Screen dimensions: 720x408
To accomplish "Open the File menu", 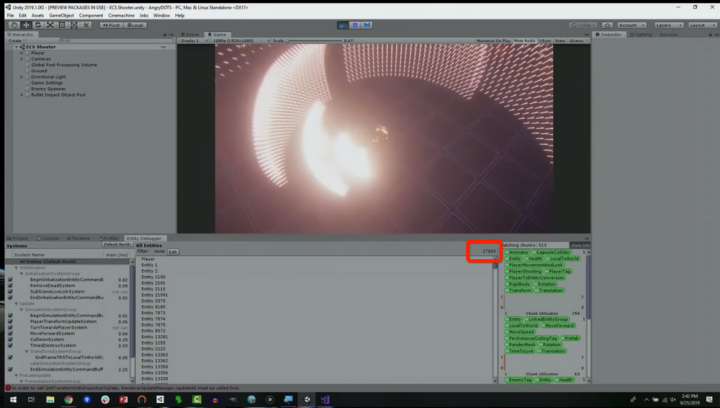I will tap(10, 15).
